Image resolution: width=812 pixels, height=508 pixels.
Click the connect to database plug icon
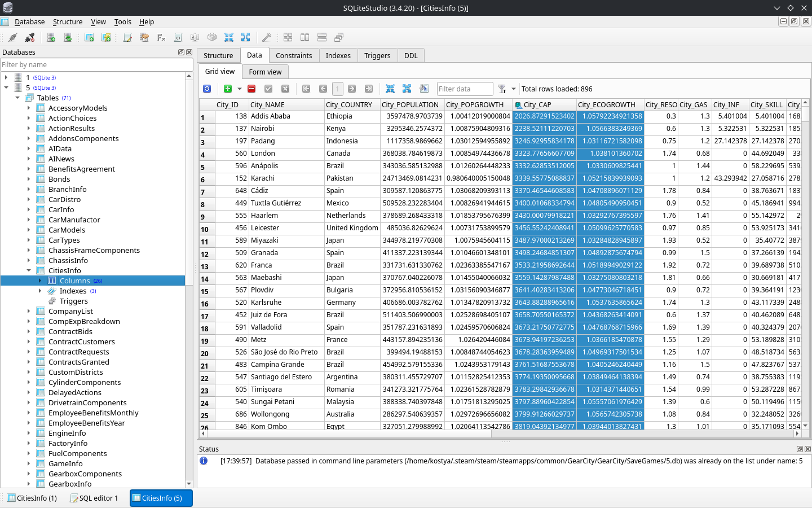(12, 37)
